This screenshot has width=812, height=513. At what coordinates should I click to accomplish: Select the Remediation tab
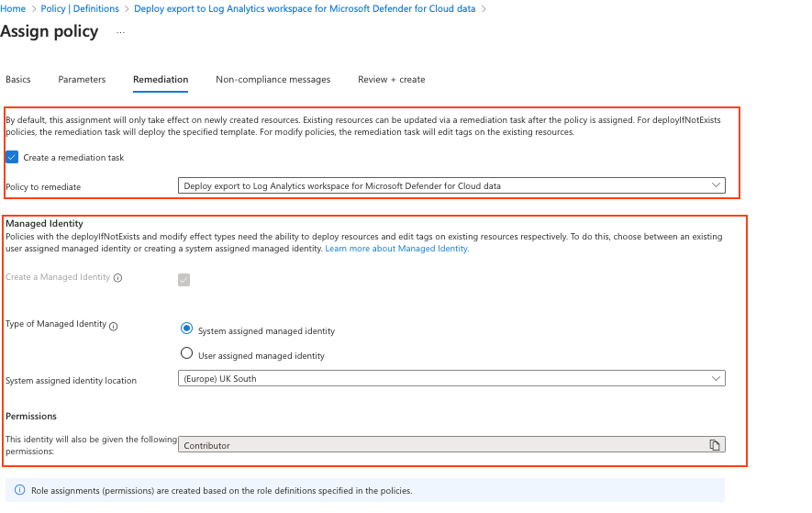(161, 79)
